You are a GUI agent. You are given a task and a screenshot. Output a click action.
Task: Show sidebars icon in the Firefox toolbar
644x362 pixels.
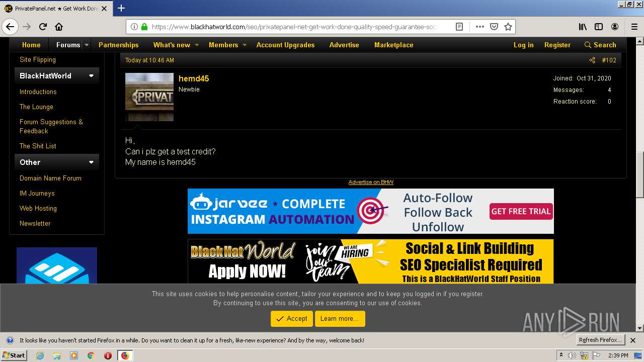click(599, 27)
